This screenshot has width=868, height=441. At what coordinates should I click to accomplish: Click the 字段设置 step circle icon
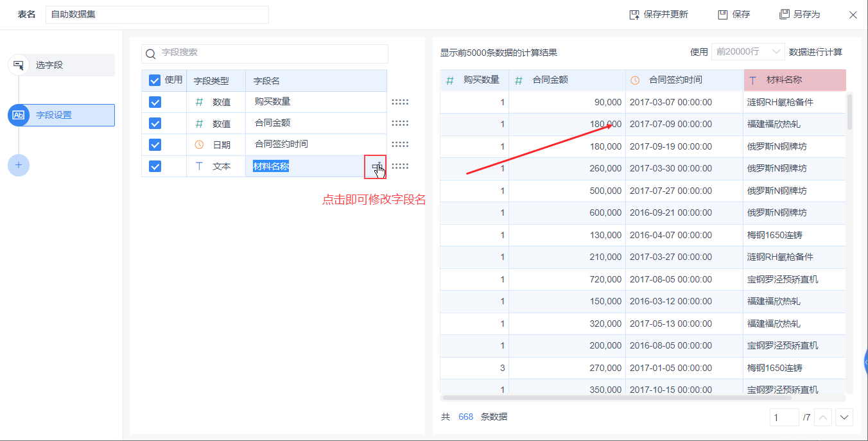(18, 115)
